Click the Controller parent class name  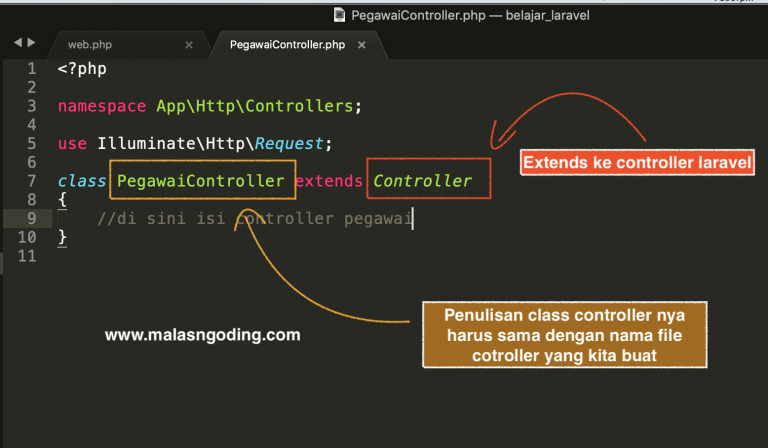coord(422,181)
